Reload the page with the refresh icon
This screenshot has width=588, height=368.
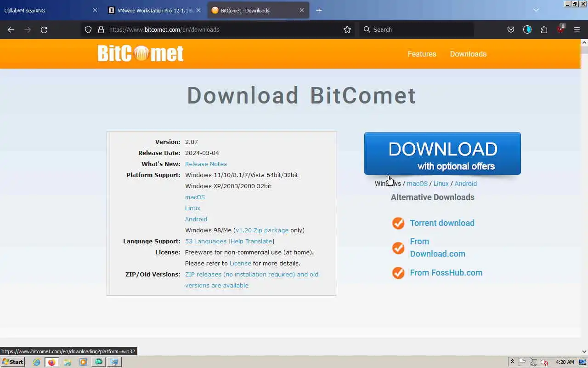pos(44,29)
